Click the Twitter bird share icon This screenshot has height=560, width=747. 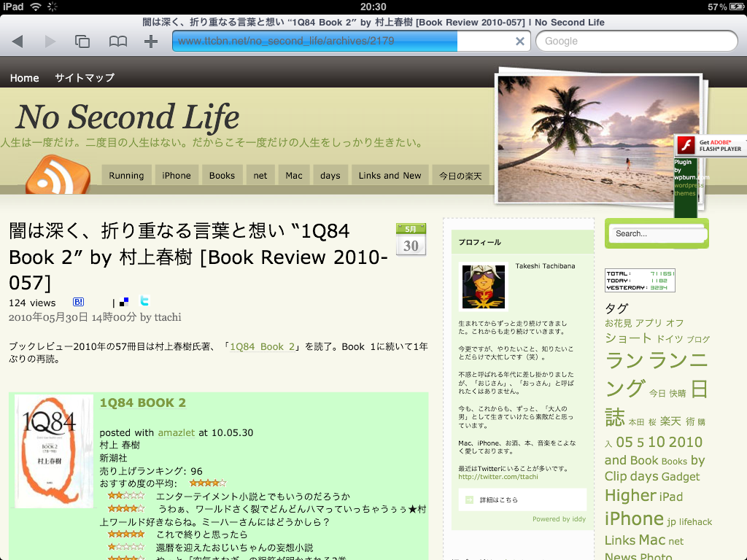coord(144,301)
